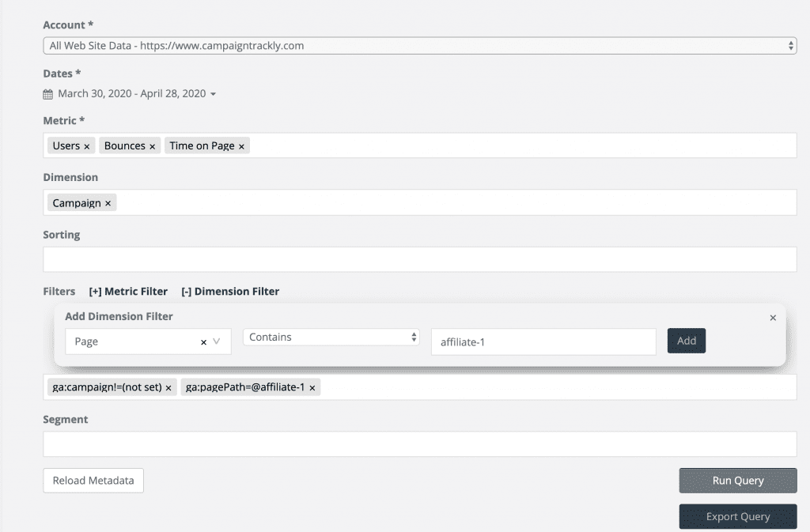Remove the ga:pagePath=@affiliate-1 filter
Image resolution: width=810 pixels, height=532 pixels.
[x=312, y=388]
